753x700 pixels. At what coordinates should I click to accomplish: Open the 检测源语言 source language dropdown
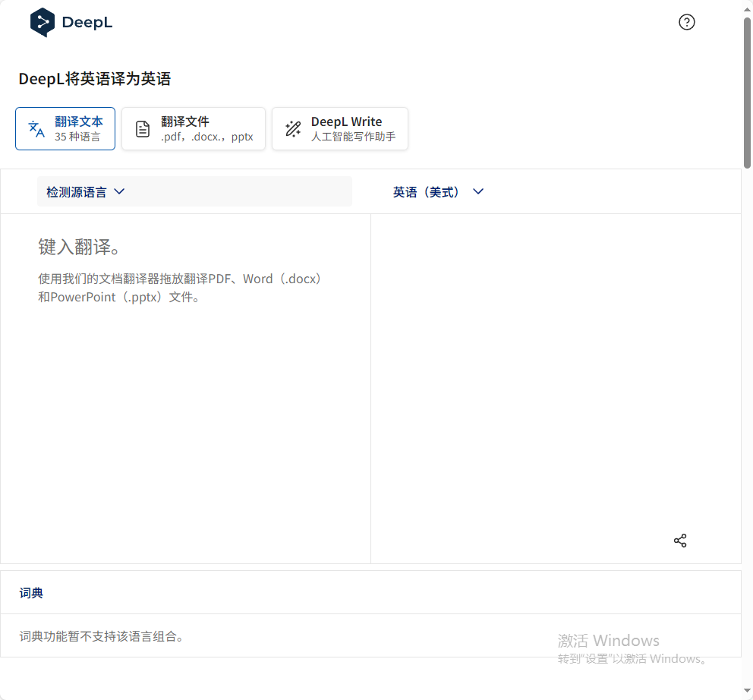[194, 191]
